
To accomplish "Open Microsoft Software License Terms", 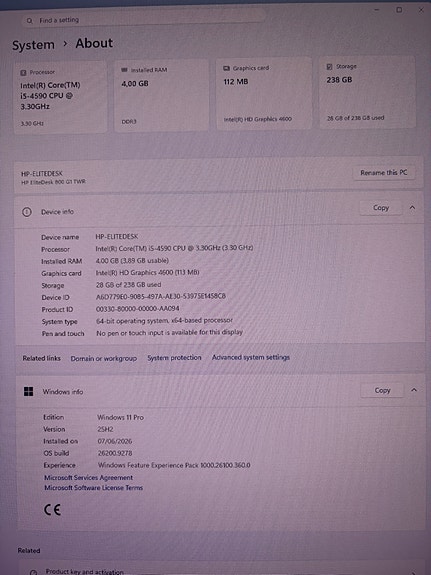I will (94, 488).
